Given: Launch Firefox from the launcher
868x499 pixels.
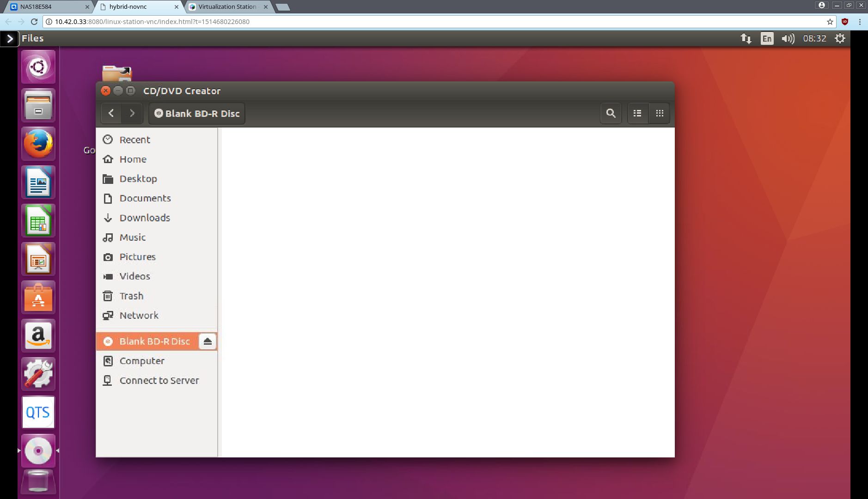Looking at the screenshot, I should click(38, 144).
